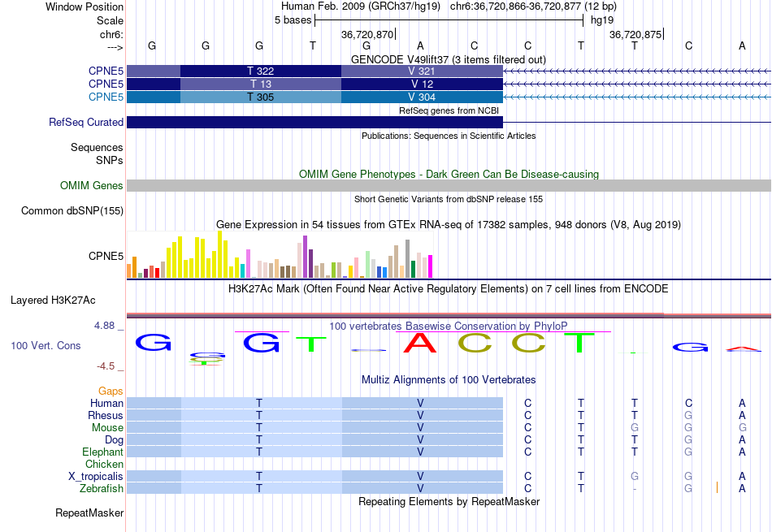Select the CPNE5 codon block V 321

click(422, 71)
